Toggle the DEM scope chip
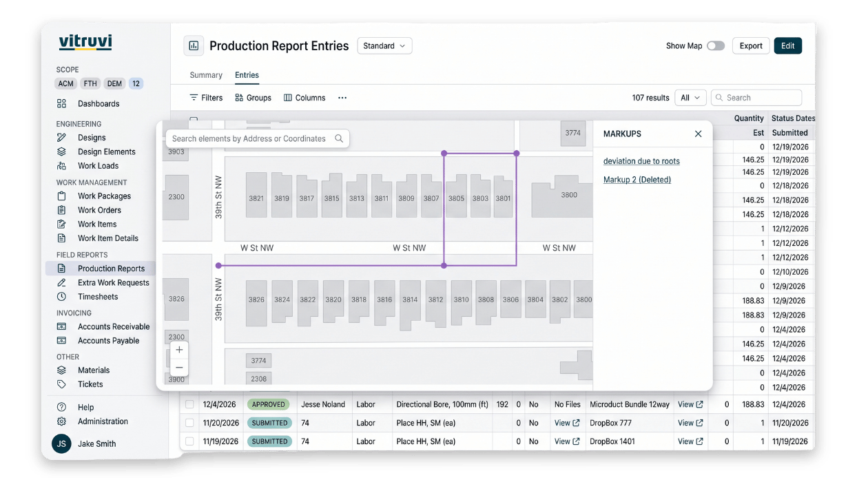Viewport: 868px width, 482px height. [114, 84]
